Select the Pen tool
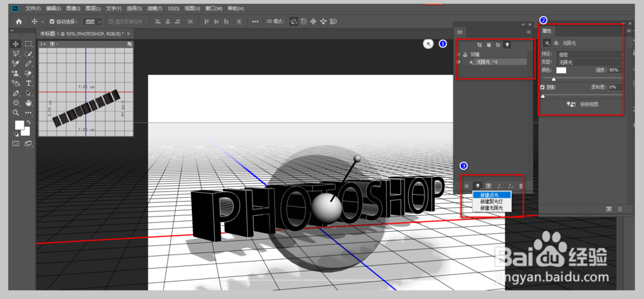Image resolution: width=644 pixels, height=299 pixels. 16,93
